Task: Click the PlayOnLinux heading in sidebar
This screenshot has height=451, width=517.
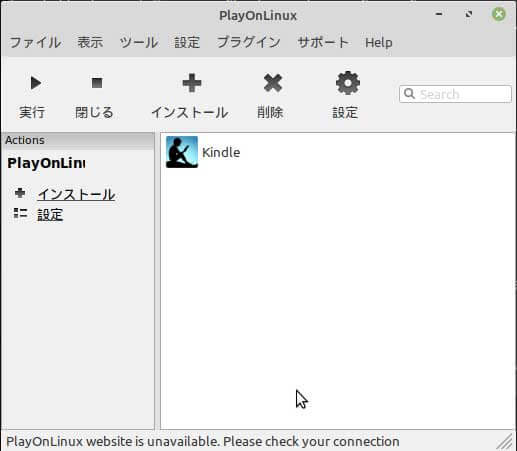Action: [x=46, y=163]
